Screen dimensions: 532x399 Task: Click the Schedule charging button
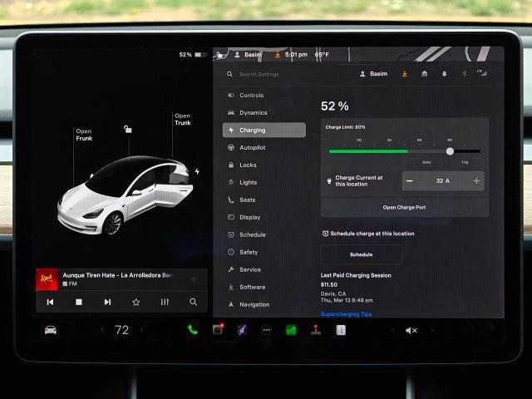click(361, 254)
